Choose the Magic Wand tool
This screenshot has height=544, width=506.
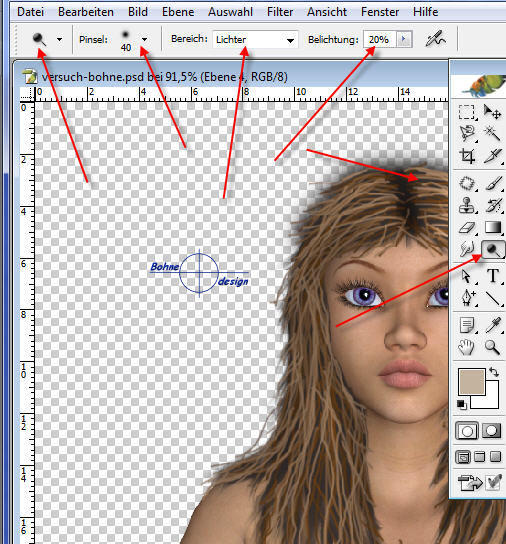point(492,134)
